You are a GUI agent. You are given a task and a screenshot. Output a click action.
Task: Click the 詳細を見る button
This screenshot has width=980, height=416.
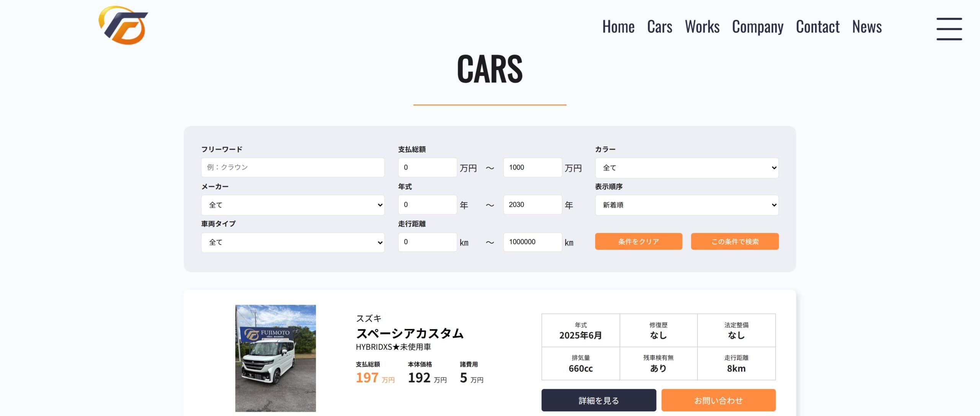point(599,400)
